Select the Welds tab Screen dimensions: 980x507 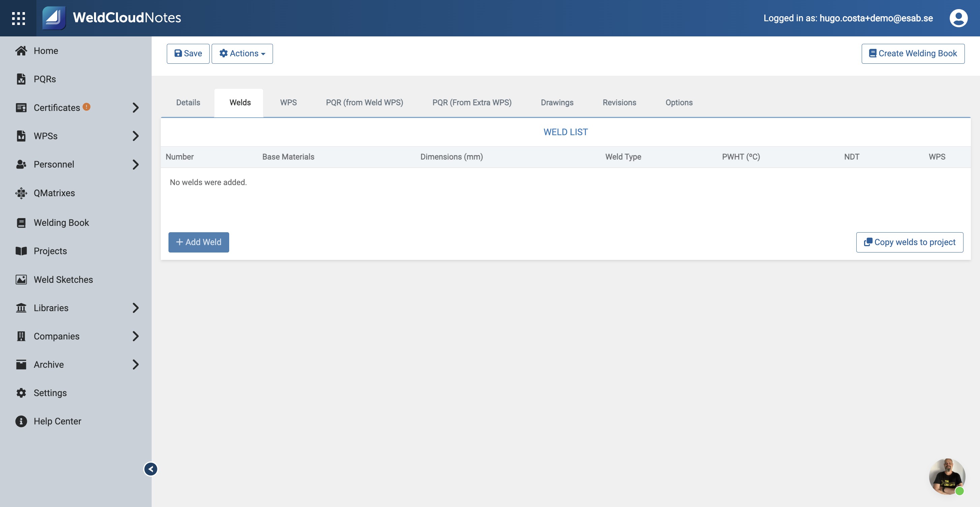click(x=240, y=103)
